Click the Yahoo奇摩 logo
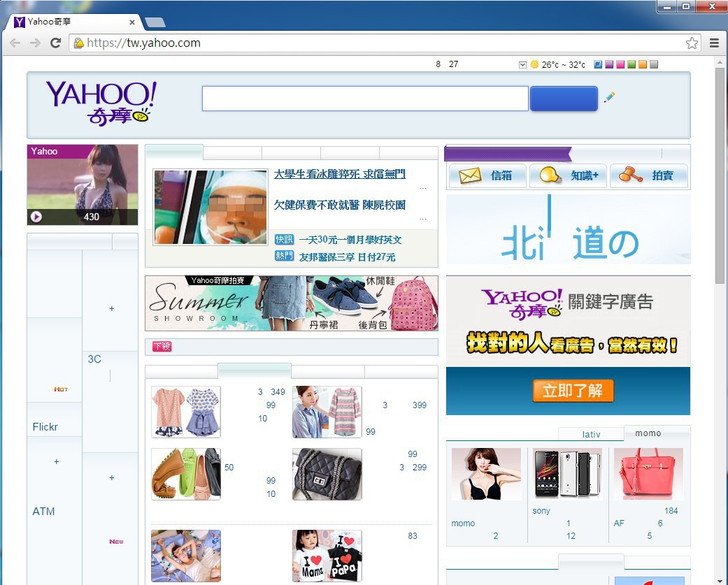 (x=101, y=103)
